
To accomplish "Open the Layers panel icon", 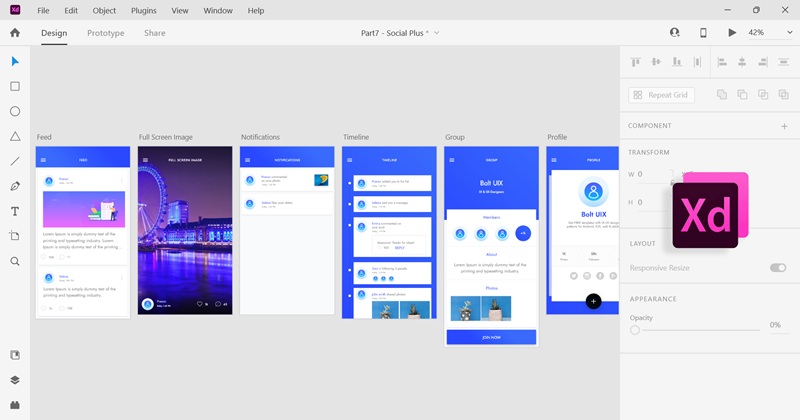I will click(x=15, y=380).
